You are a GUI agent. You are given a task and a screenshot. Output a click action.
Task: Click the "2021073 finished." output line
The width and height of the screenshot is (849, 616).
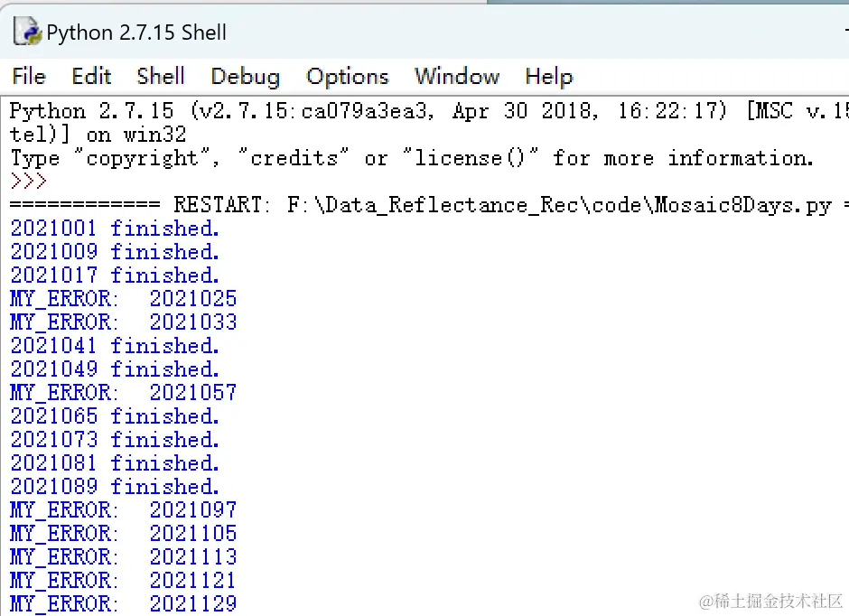[115, 440]
